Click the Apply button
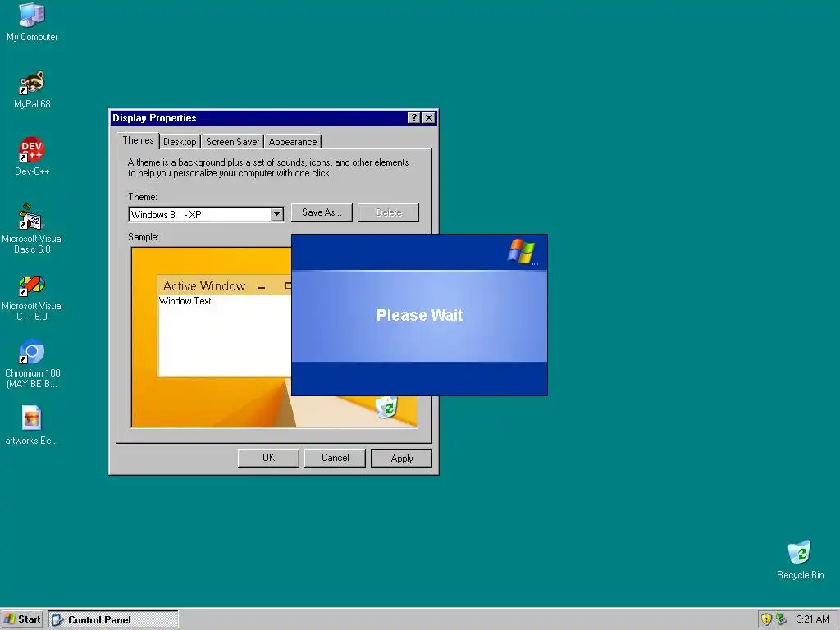Image resolution: width=840 pixels, height=630 pixels. coord(401,458)
